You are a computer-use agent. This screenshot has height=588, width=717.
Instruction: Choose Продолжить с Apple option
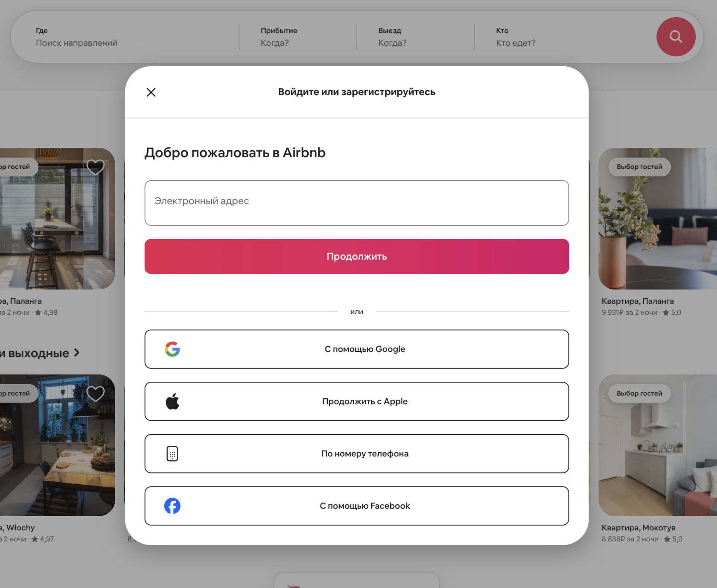(357, 401)
